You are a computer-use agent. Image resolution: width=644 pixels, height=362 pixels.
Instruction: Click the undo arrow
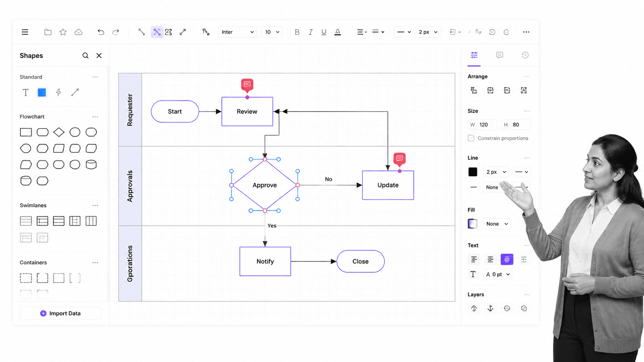click(101, 32)
